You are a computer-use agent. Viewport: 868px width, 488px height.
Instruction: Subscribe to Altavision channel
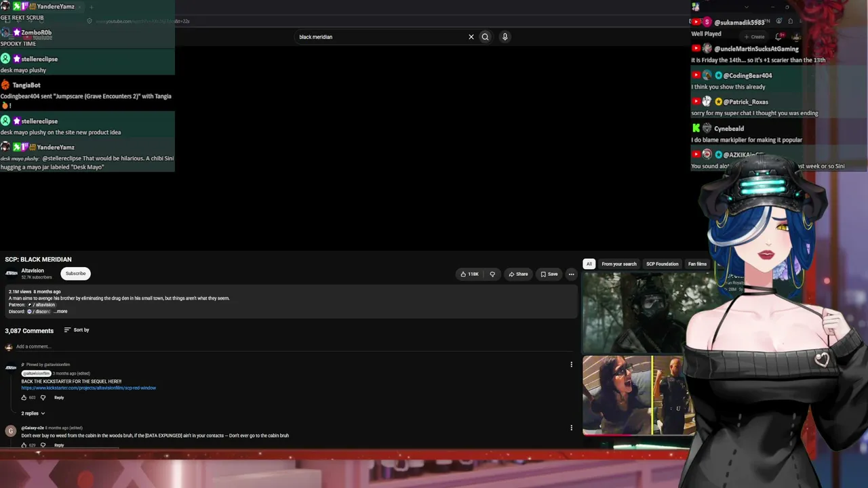[75, 273]
